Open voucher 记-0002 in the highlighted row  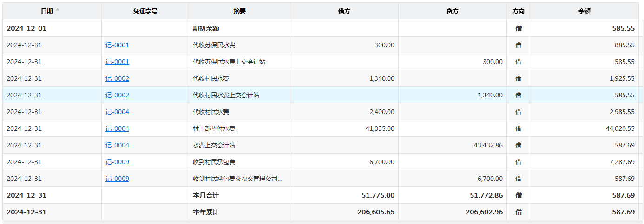(117, 95)
